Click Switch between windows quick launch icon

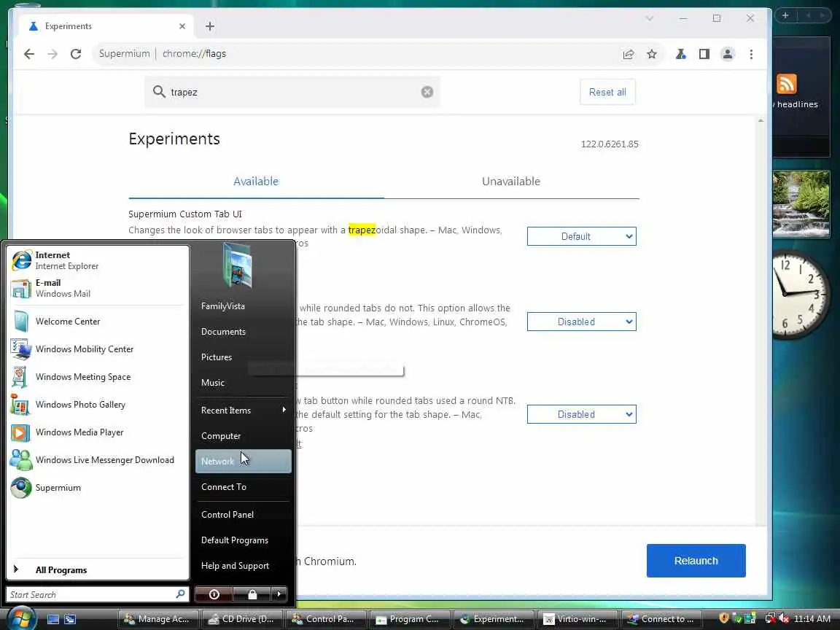pos(70,619)
